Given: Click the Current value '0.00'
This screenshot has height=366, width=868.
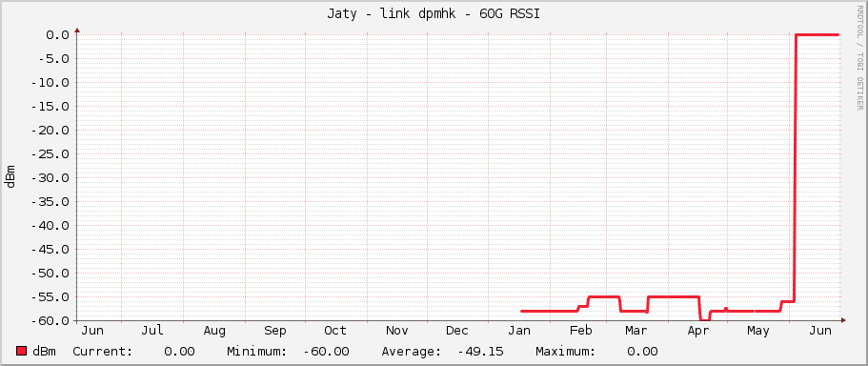Looking at the screenshot, I should pos(179,352).
